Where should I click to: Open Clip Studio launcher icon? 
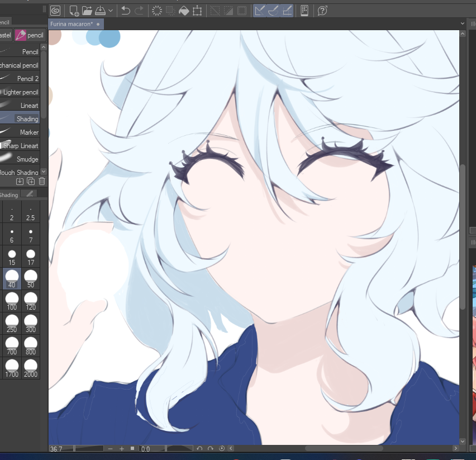pos(55,11)
